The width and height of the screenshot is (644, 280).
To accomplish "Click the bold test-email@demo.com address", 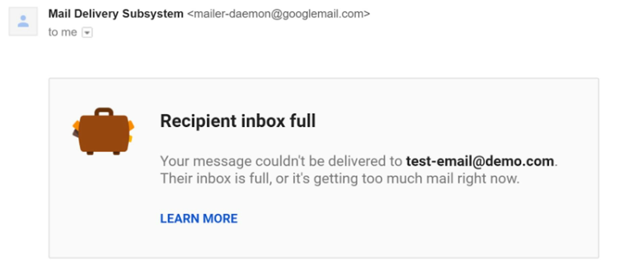I will tap(480, 161).
